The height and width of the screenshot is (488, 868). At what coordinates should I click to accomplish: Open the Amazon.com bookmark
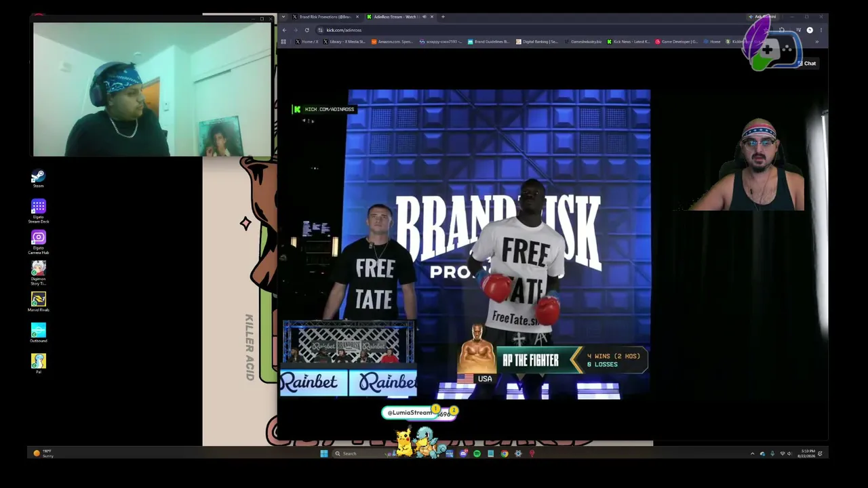tap(392, 42)
